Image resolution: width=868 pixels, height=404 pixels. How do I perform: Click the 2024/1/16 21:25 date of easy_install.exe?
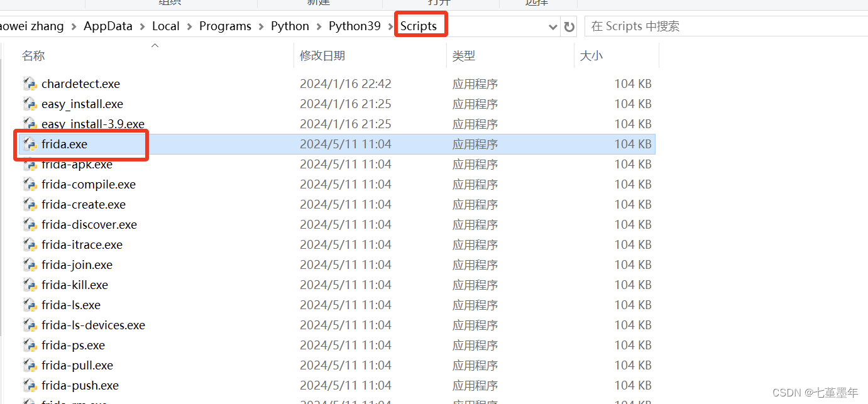[346, 104]
